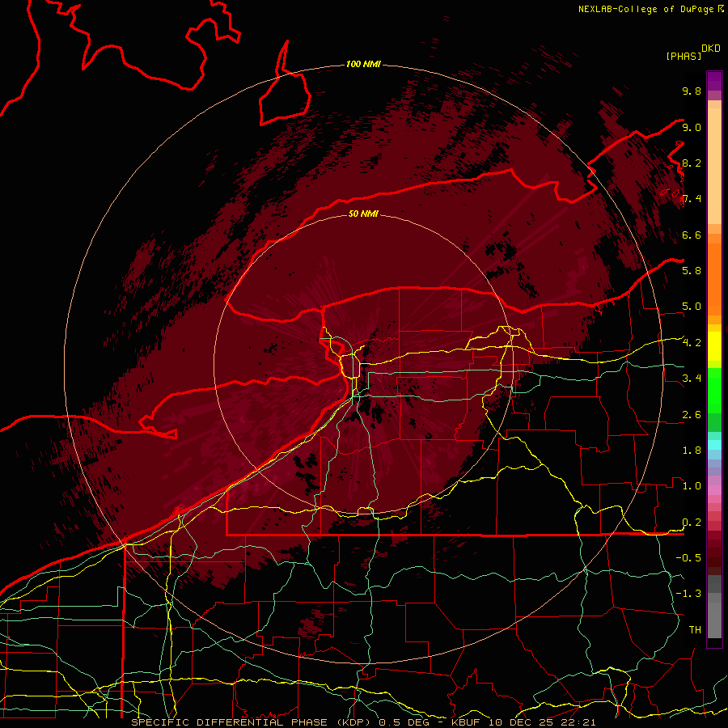
Task: Pick the peach segment of the color bar
Action: pos(714,166)
